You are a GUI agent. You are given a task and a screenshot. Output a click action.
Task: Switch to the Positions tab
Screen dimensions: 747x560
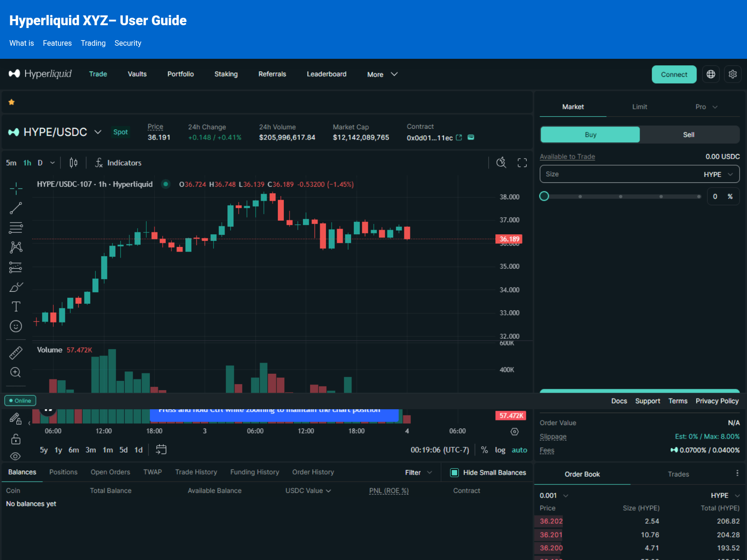[x=63, y=472]
